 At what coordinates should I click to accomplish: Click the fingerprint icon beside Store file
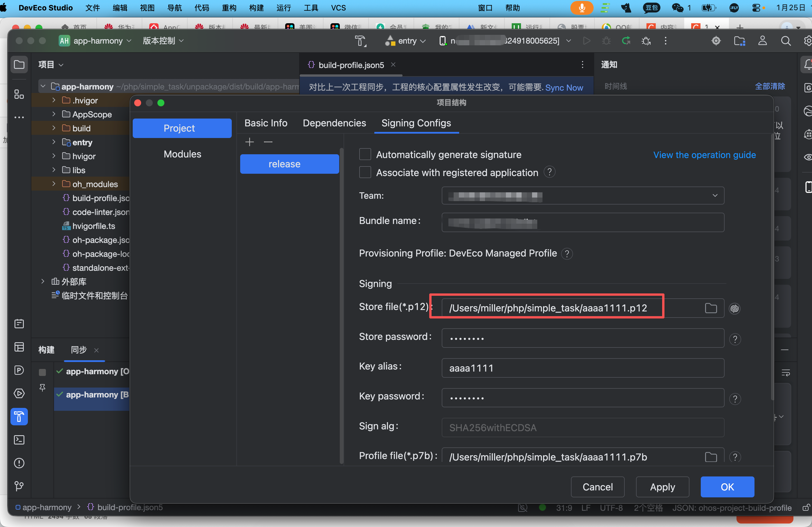coord(734,308)
